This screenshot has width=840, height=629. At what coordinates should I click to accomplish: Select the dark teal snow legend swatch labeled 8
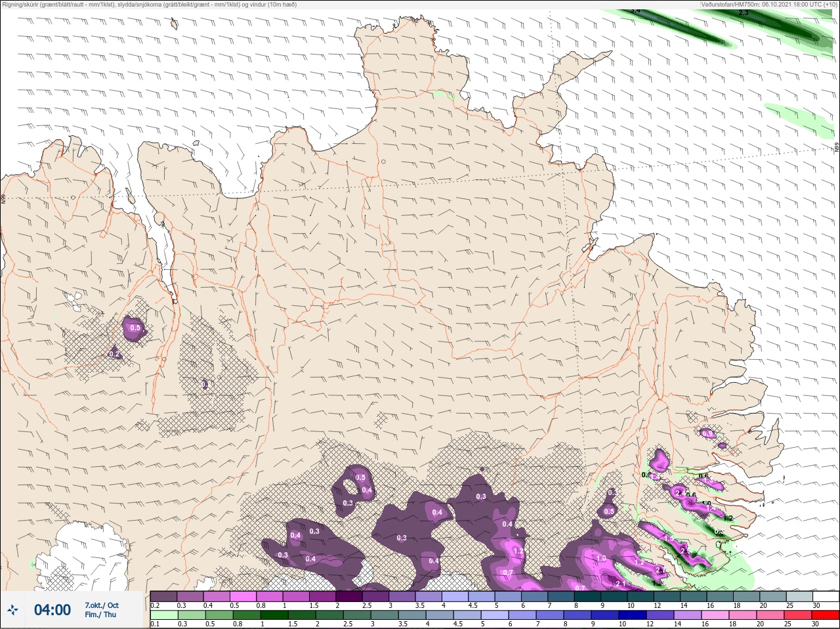coord(587,596)
